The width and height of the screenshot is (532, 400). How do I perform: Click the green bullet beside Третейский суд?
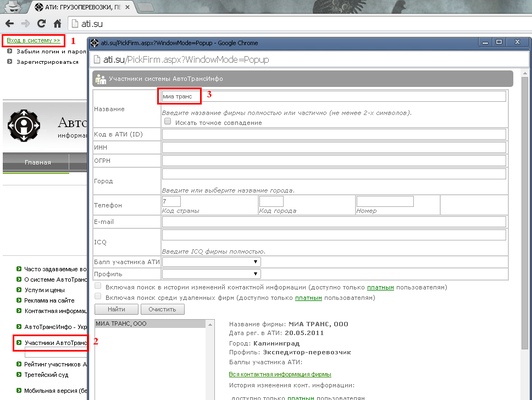(19, 375)
